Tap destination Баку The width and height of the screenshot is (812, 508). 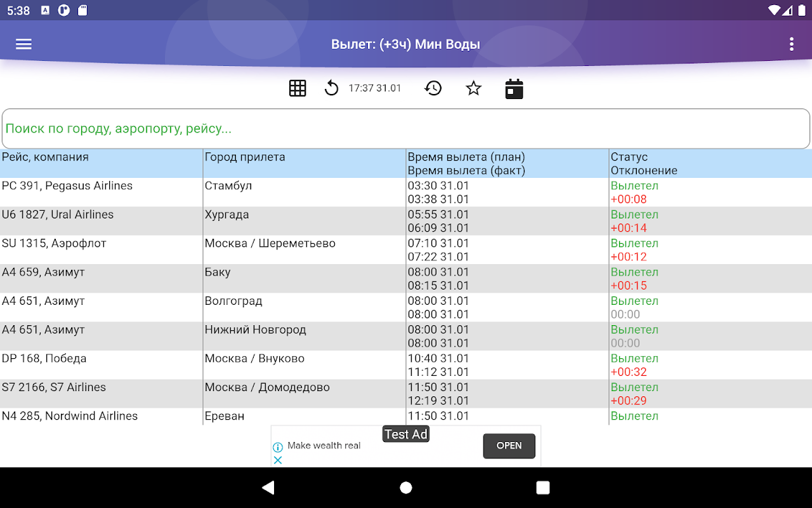coord(218,272)
